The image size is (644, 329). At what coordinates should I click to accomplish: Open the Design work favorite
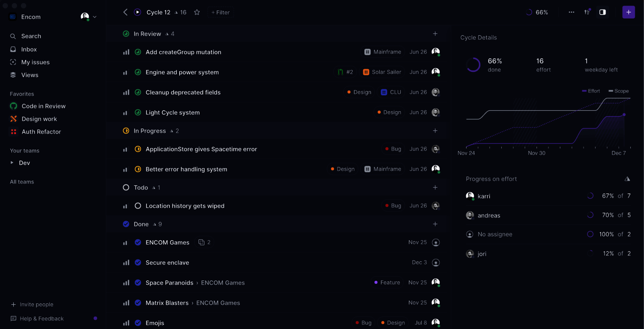38,119
